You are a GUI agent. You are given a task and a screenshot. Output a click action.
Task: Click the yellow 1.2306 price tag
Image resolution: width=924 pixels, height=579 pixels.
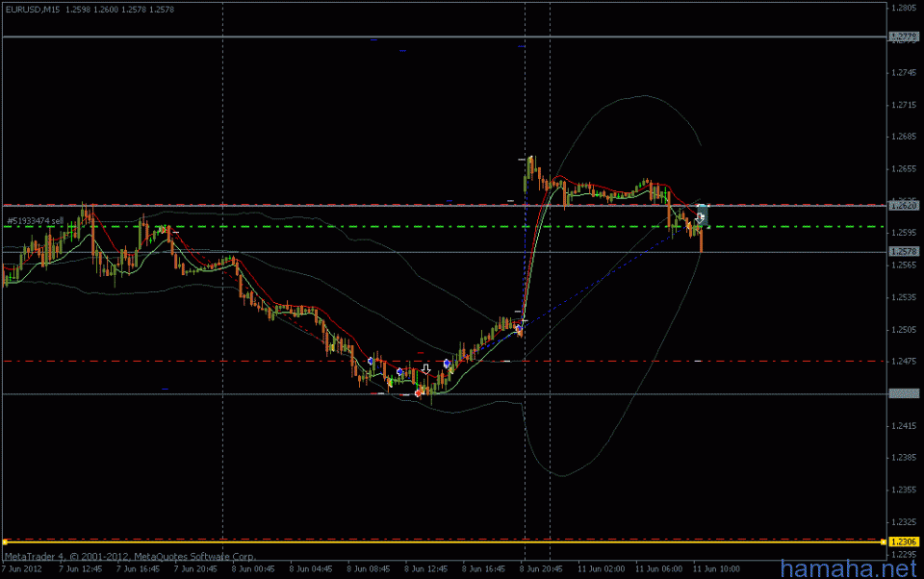point(903,541)
